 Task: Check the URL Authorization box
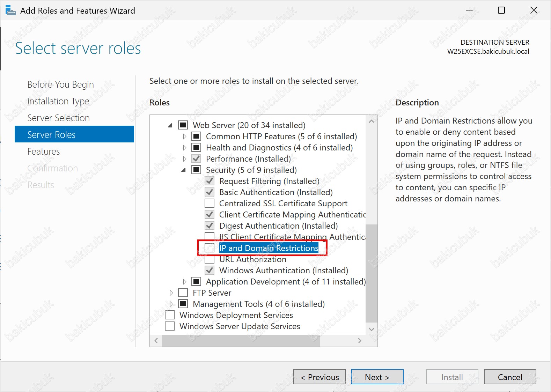pyautogui.click(x=210, y=259)
